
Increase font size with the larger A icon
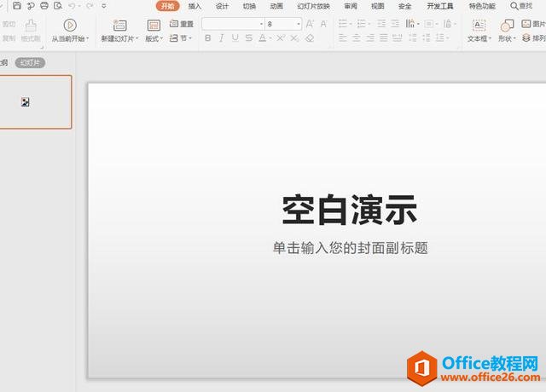coord(310,24)
